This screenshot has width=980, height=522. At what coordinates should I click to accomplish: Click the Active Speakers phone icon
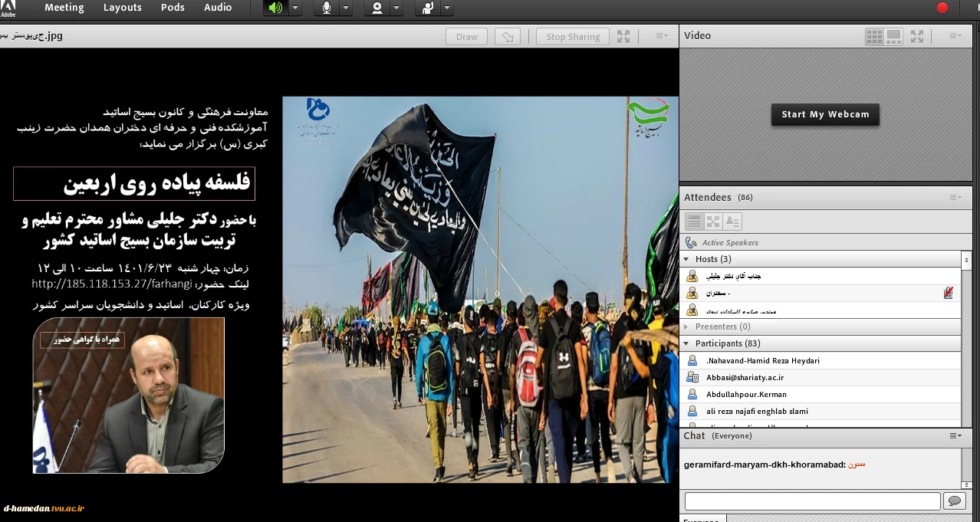tap(691, 242)
